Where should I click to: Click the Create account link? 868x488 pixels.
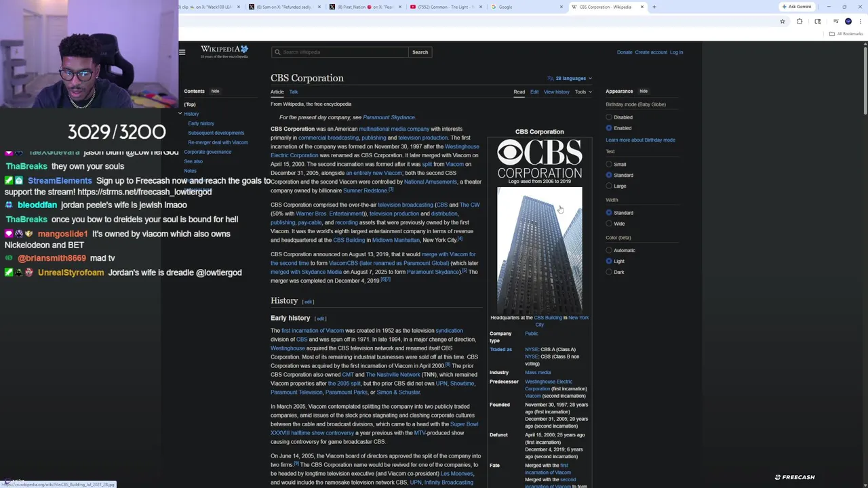651,52
